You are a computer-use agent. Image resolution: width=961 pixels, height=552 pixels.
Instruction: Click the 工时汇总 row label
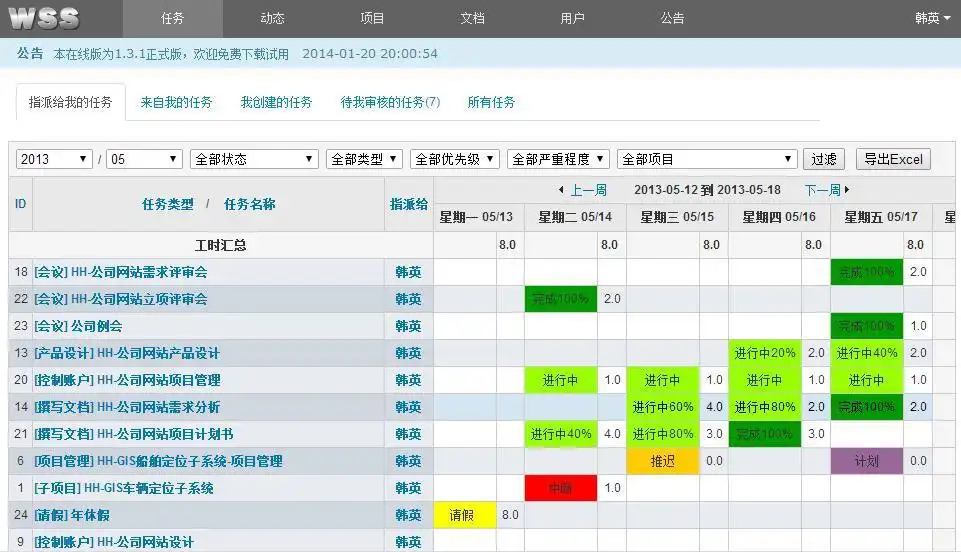(221, 245)
